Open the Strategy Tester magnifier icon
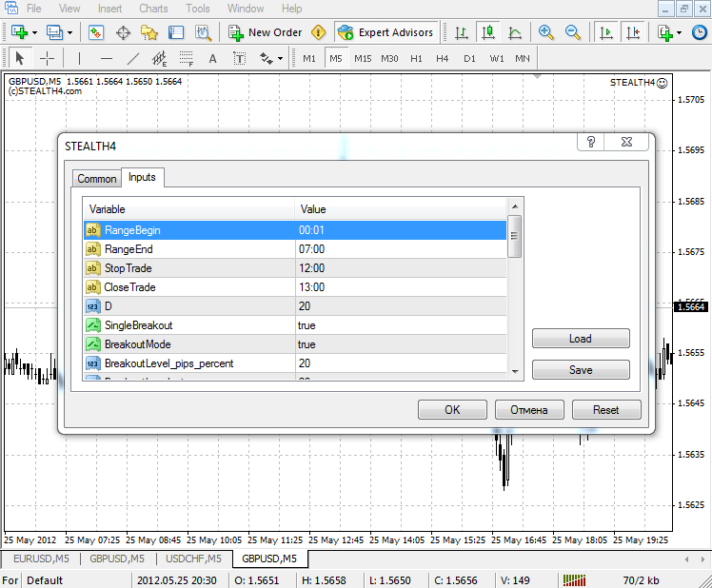The image size is (712, 588). [x=203, y=32]
